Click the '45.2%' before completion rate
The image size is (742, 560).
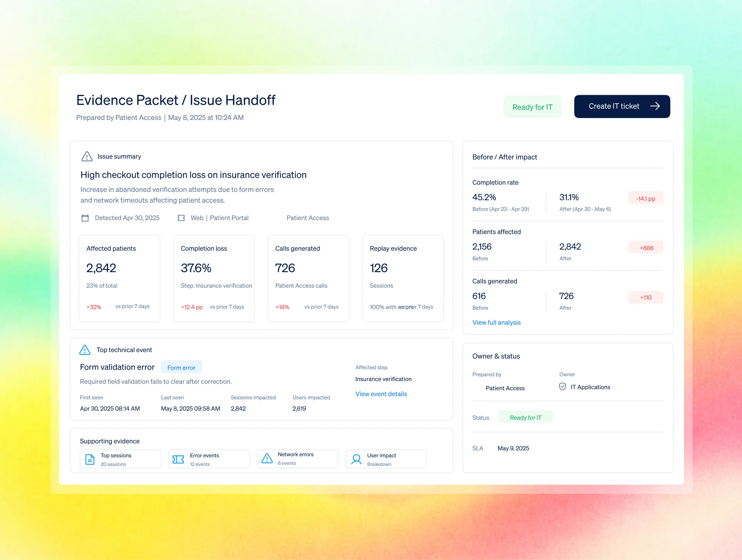tap(484, 198)
